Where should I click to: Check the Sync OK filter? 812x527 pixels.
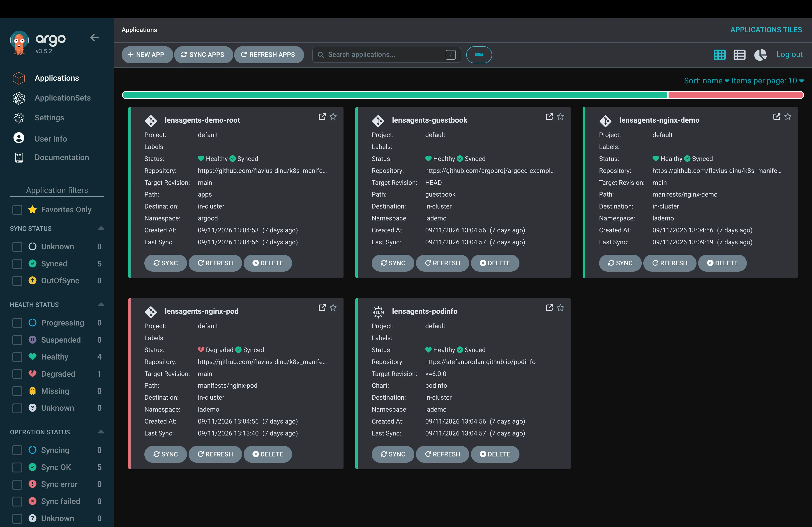click(x=17, y=467)
